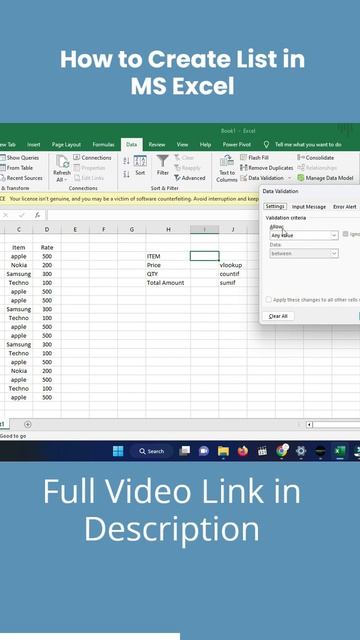Open the Help ribbon tab
Viewport: 360px width, 640px height.
[x=205, y=144]
